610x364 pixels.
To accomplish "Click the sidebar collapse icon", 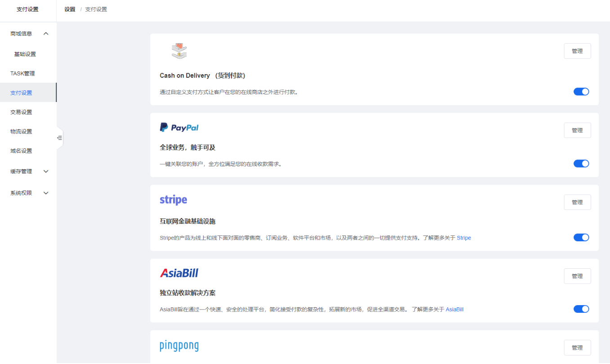I will tap(59, 138).
